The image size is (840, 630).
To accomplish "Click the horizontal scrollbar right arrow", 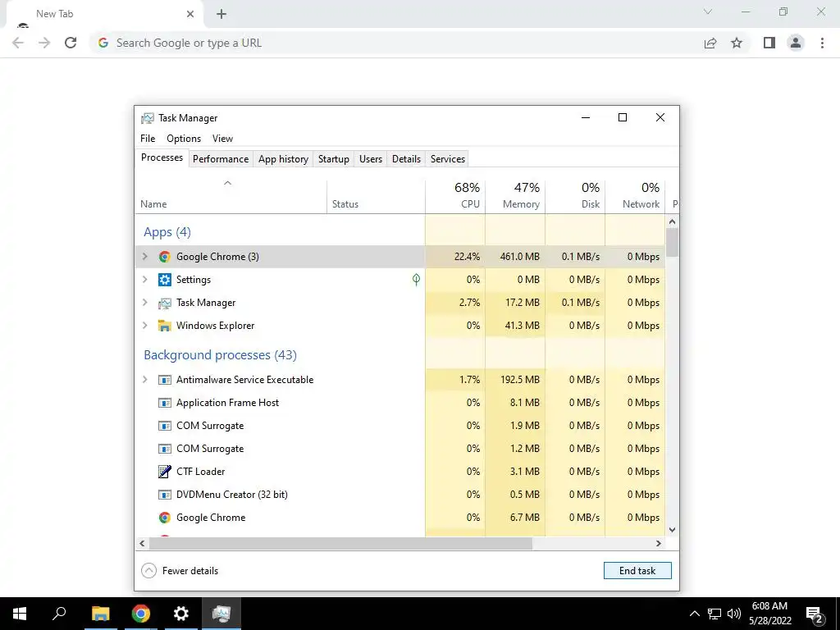I will point(659,543).
